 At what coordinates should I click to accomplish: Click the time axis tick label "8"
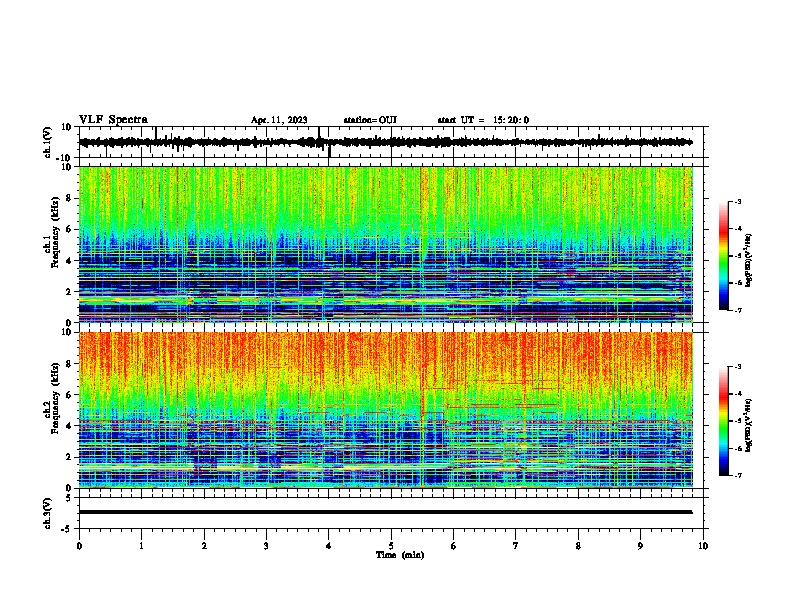pos(578,546)
